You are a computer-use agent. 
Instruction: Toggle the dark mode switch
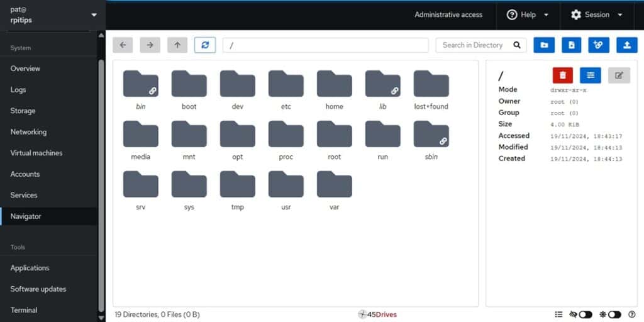point(614,314)
